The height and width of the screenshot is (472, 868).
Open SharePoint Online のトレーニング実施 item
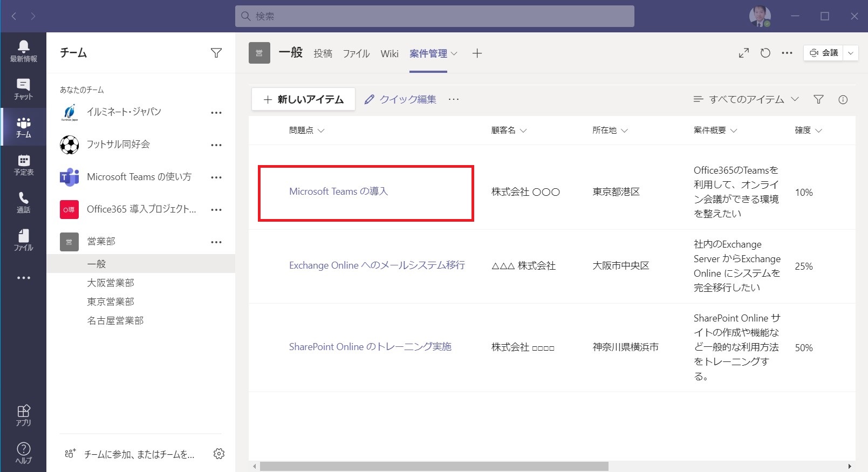pyautogui.click(x=370, y=347)
